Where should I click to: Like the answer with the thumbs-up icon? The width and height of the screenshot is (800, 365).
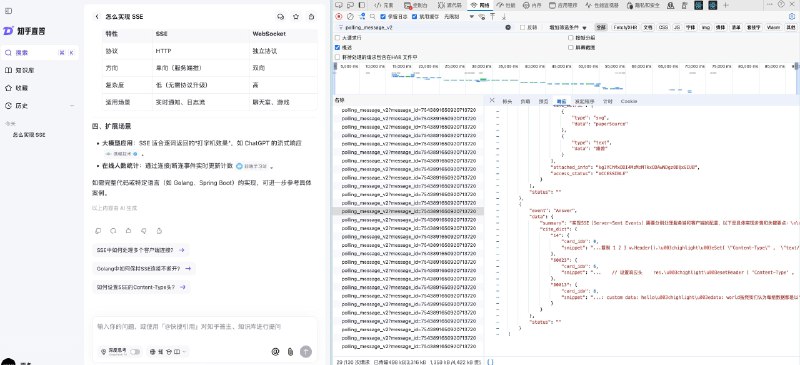[x=129, y=231]
